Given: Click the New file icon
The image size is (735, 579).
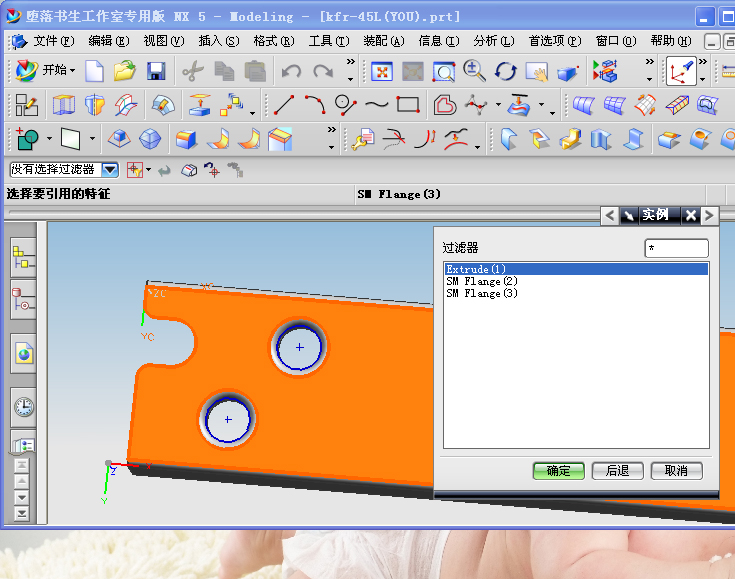Looking at the screenshot, I should 94,71.
